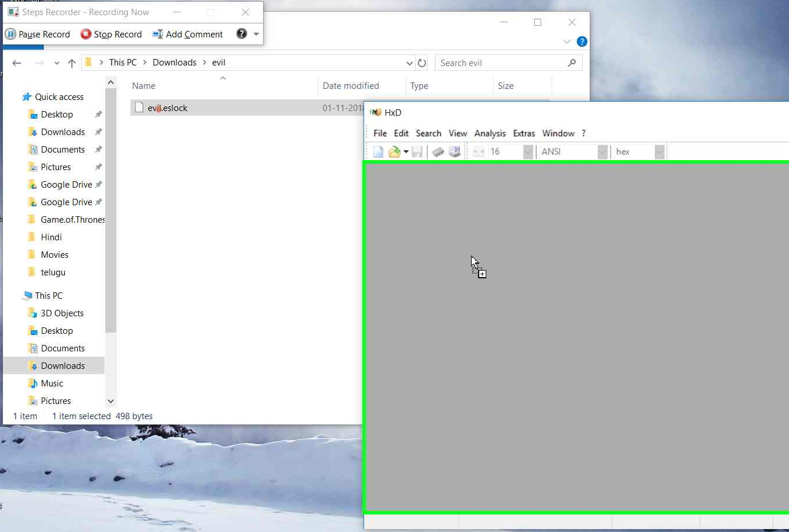Open a file using the HxD open icon
Screen dimensions: 789x532
pyautogui.click(x=395, y=151)
